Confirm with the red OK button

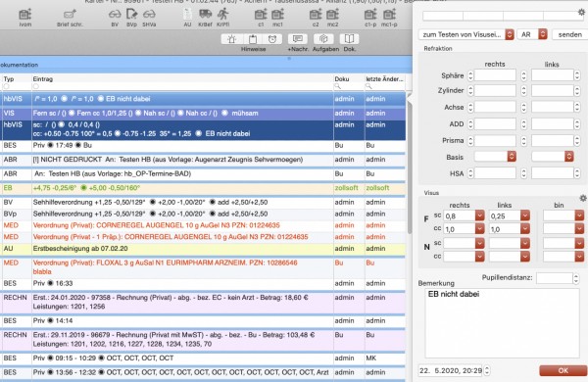tap(563, 370)
